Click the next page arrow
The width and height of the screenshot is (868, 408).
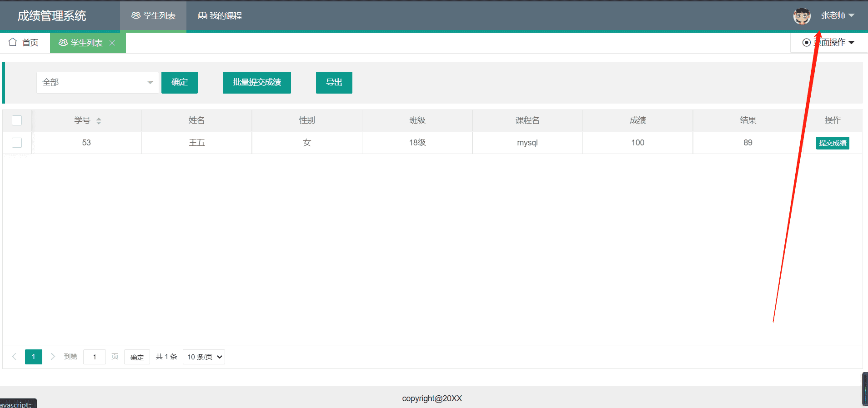point(53,357)
